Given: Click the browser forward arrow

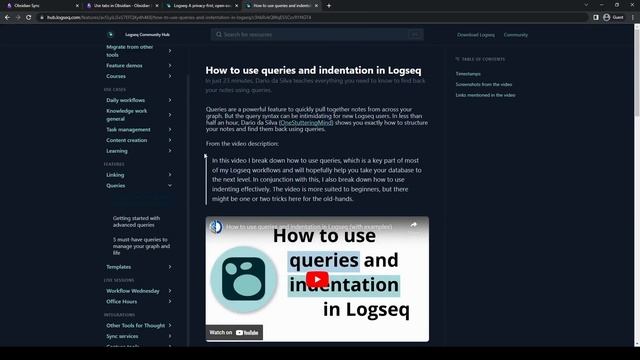Looking at the screenshot, I should (x=18, y=18).
